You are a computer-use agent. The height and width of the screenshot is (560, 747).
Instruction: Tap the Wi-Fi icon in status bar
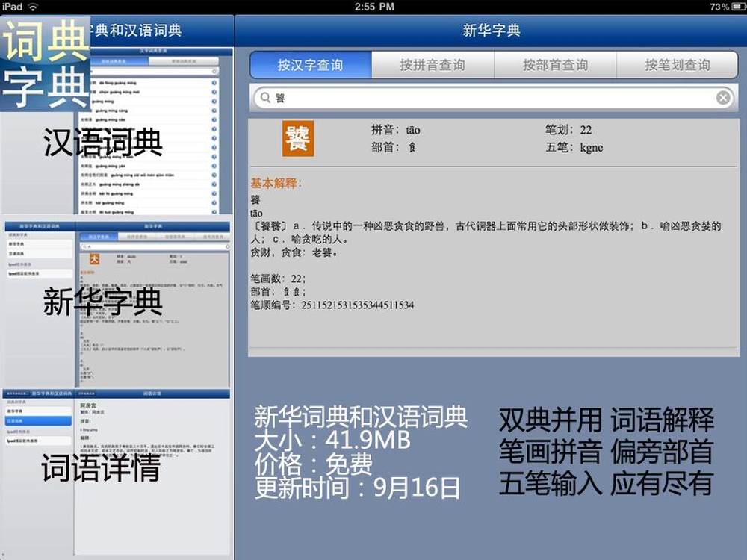coord(33,7)
